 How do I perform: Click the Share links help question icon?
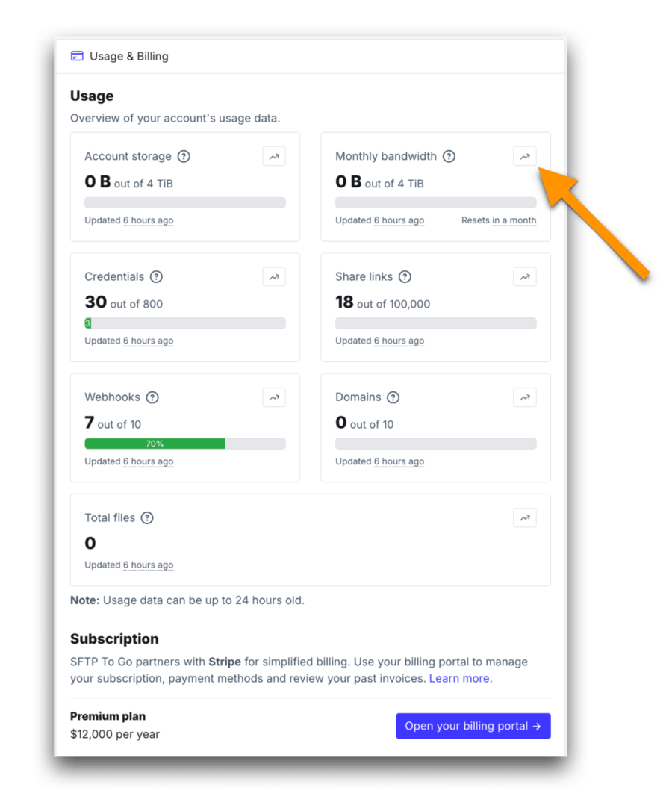pos(405,276)
